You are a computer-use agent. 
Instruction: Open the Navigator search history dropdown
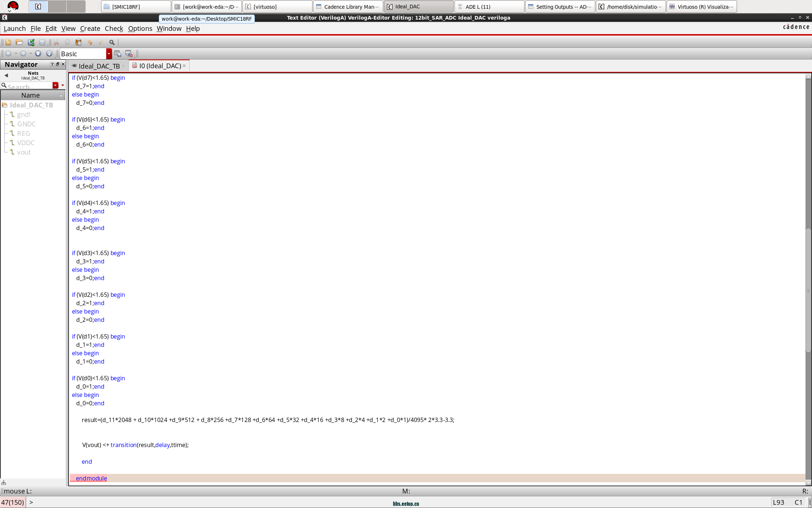coord(55,85)
